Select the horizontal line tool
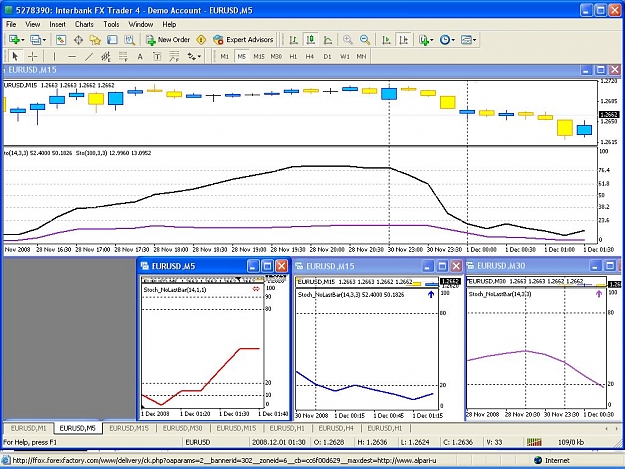 [x=72, y=57]
